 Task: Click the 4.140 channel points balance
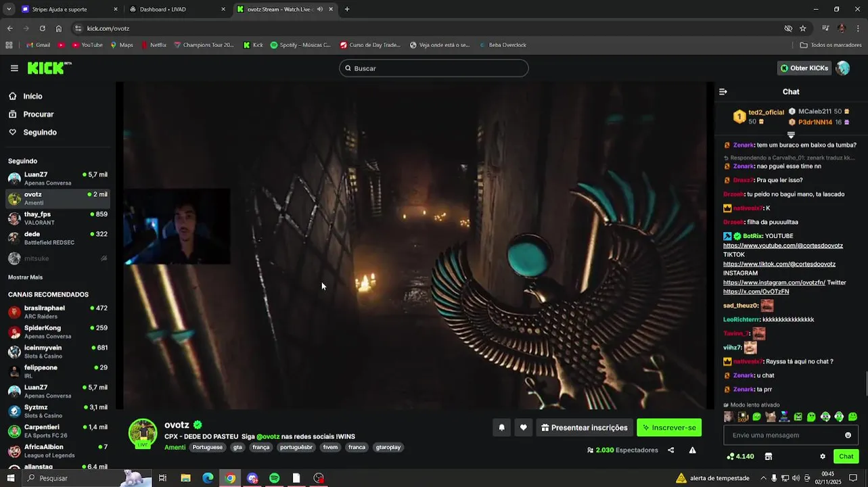pyautogui.click(x=740, y=457)
